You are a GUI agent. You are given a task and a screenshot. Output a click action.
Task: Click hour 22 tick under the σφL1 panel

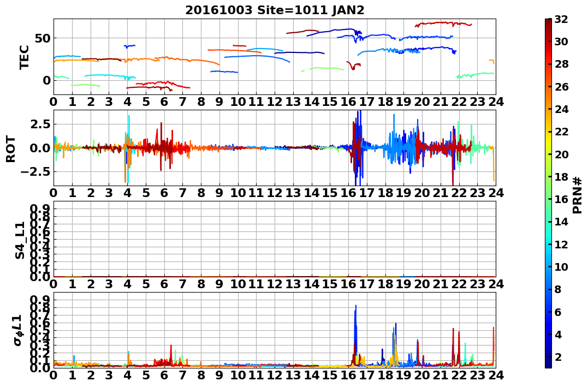coord(459,375)
